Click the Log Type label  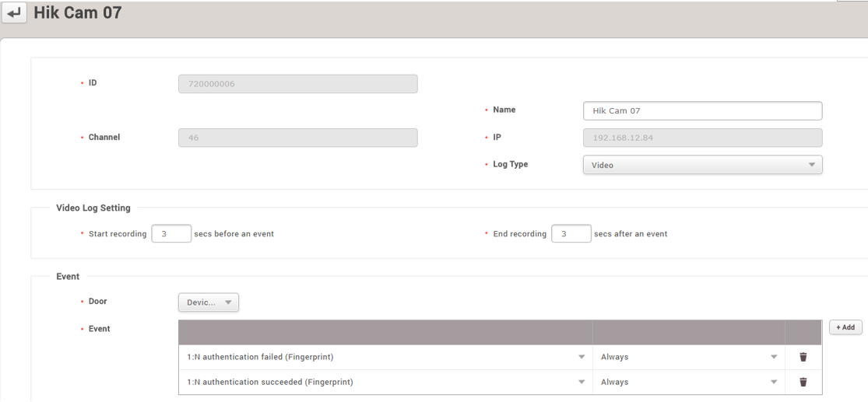511,164
